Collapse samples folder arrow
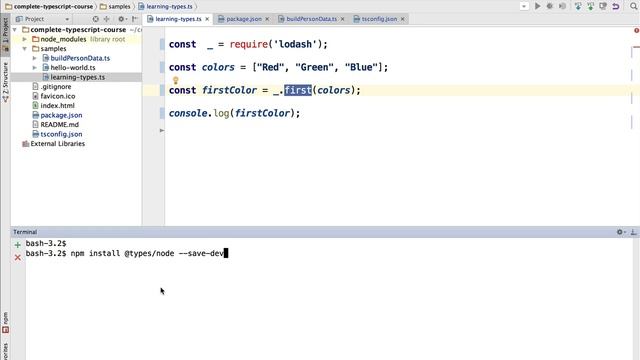The image size is (640, 360). pyautogui.click(x=24, y=49)
